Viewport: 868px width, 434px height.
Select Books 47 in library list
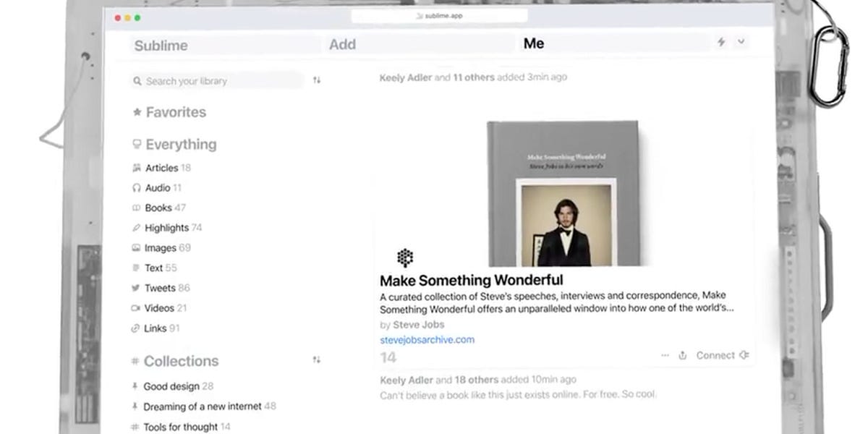click(165, 208)
